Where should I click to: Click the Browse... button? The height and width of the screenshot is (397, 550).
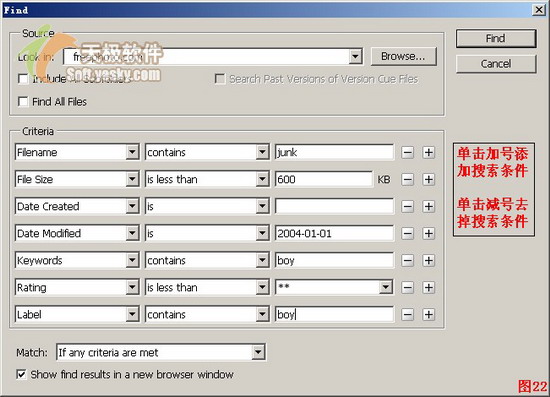point(403,56)
